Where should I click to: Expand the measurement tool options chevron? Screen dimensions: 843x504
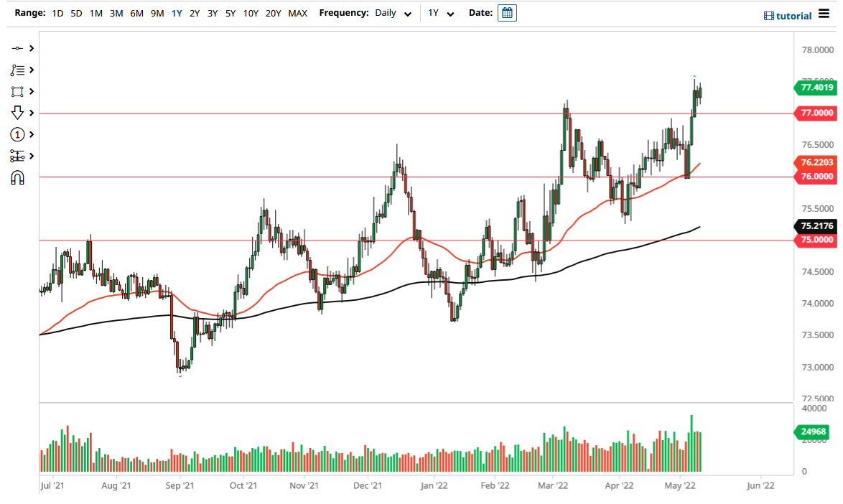pyautogui.click(x=32, y=156)
